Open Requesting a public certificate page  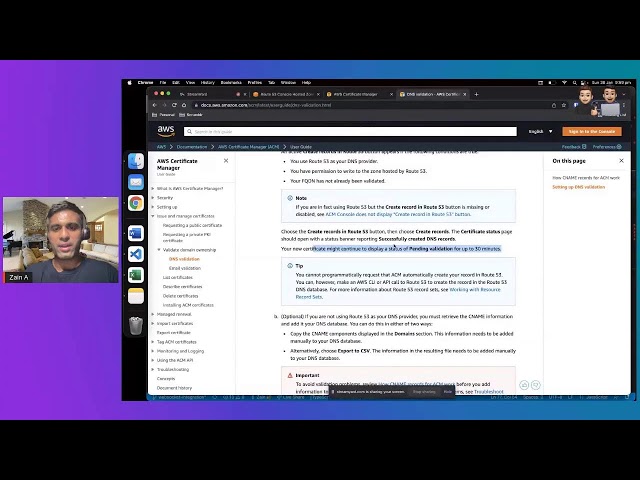click(x=192, y=225)
